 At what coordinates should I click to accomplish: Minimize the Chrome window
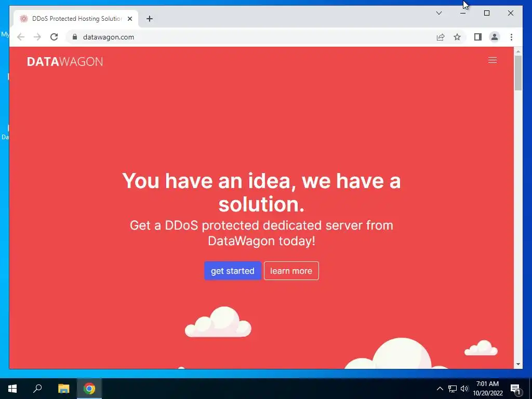pos(463,13)
